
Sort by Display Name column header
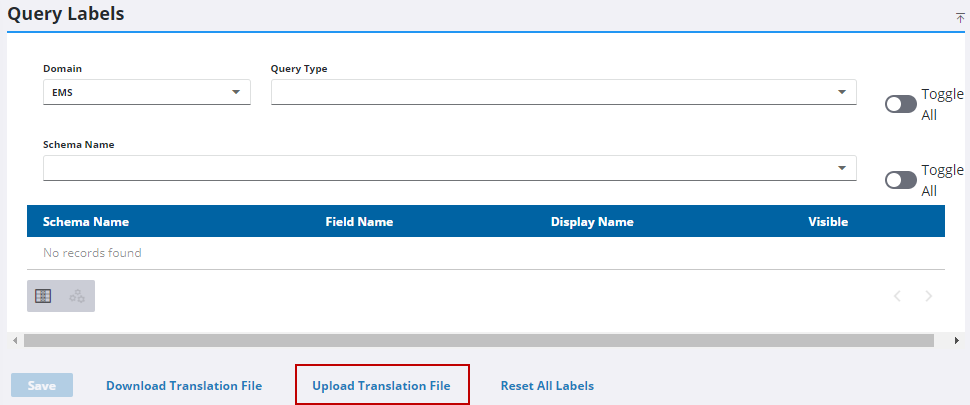(x=592, y=222)
